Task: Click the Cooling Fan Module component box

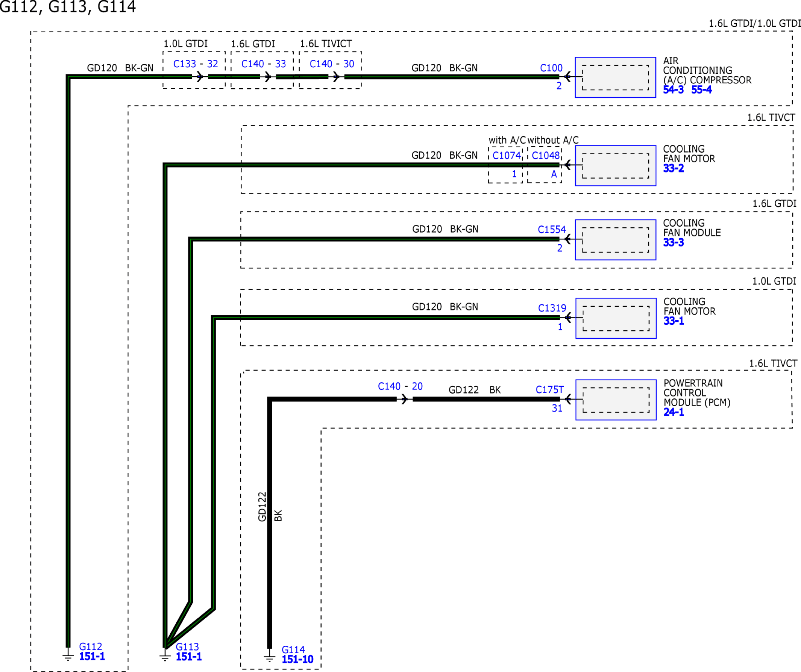Action: click(615, 240)
